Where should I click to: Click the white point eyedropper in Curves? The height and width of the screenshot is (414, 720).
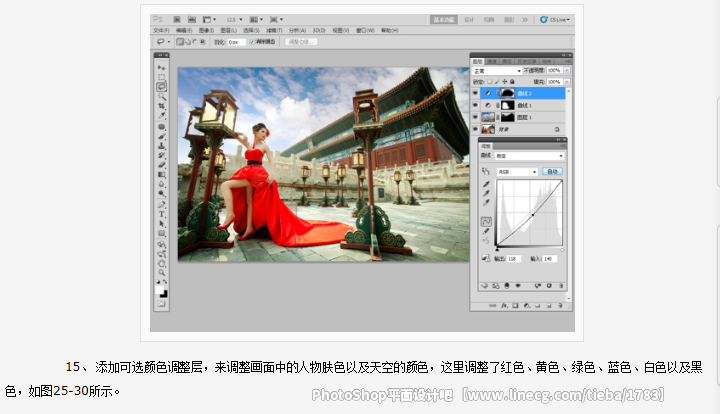tap(486, 202)
